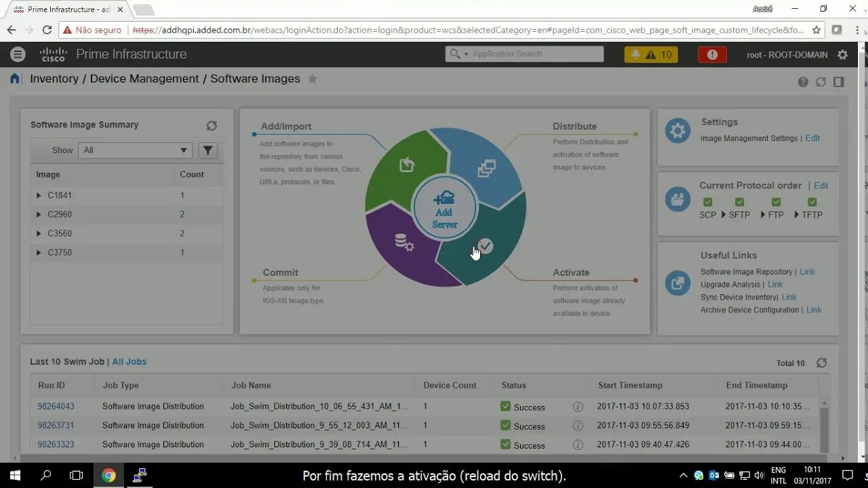Expand the C3750 image row

[39, 252]
